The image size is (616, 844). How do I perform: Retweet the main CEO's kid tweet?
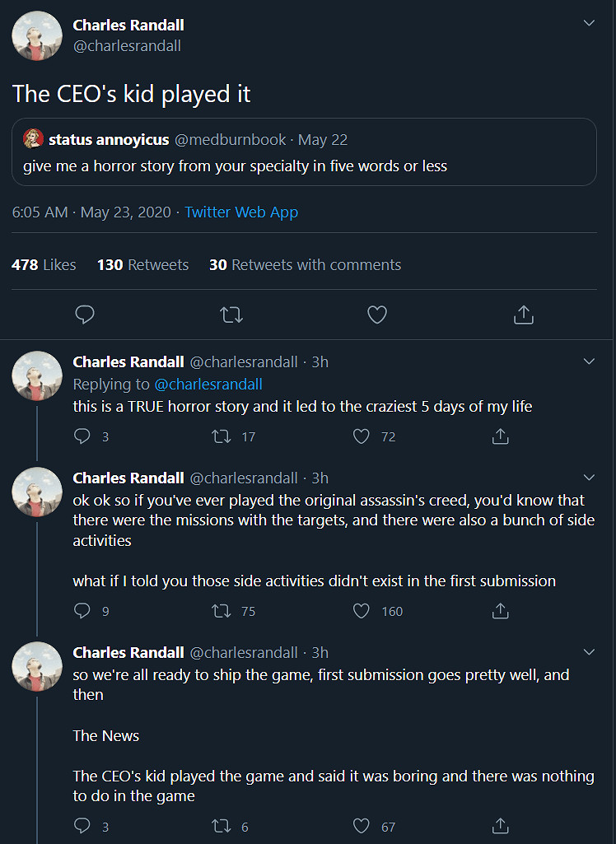pyautogui.click(x=231, y=315)
